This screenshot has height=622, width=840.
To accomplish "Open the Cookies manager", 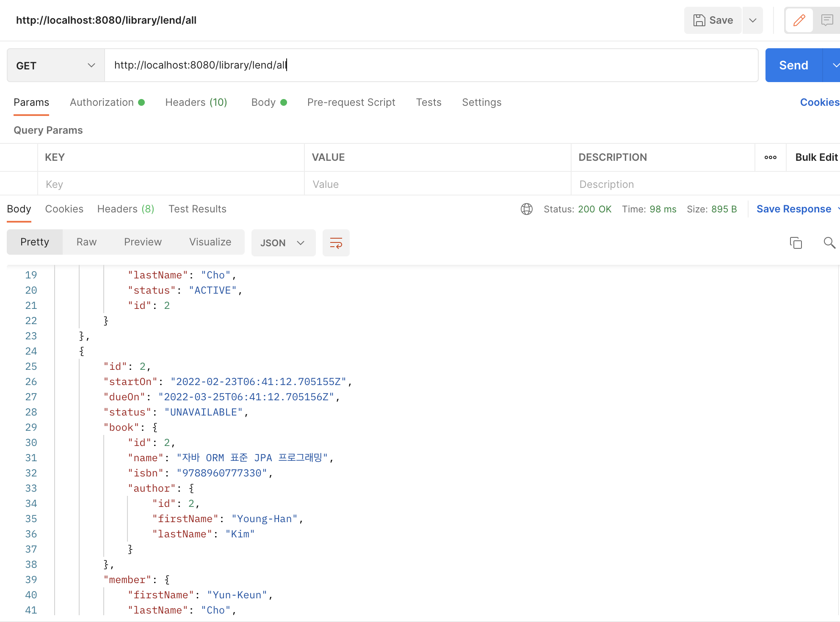I will click(819, 102).
